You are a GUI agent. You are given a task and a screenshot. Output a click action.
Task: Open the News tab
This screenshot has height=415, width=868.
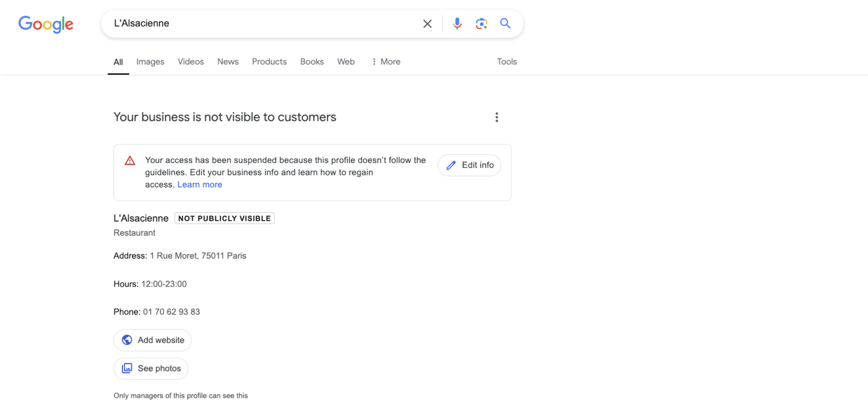[228, 62]
